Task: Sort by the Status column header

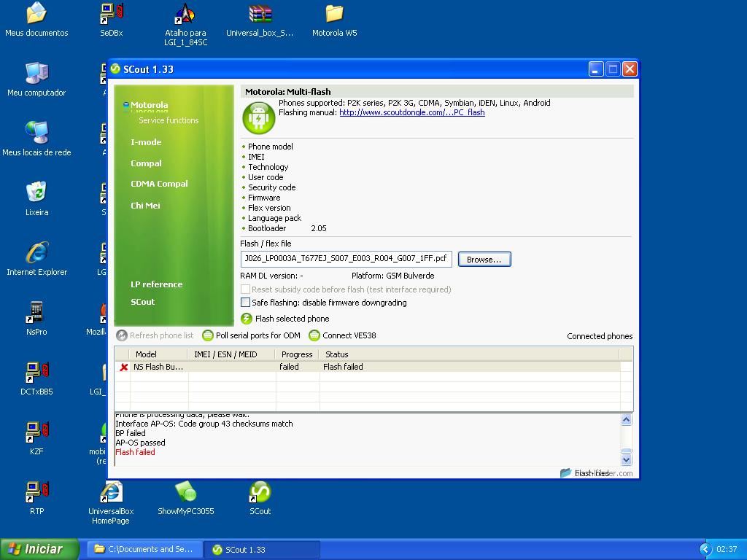Action: point(469,354)
